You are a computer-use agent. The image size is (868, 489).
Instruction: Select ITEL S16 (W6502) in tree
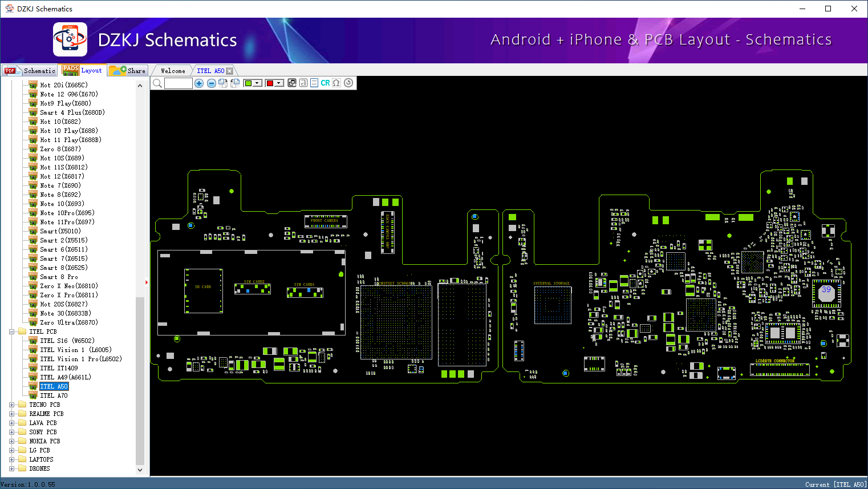pyautogui.click(x=67, y=341)
